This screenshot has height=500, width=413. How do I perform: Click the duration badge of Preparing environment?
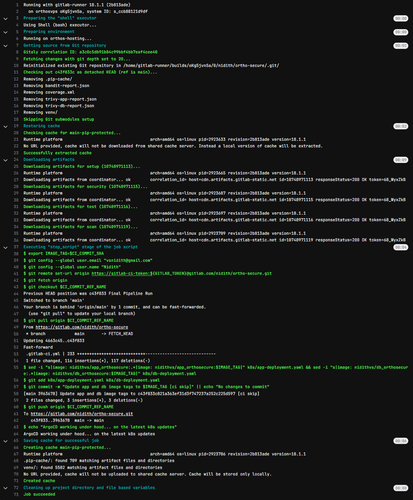click(x=400, y=32)
